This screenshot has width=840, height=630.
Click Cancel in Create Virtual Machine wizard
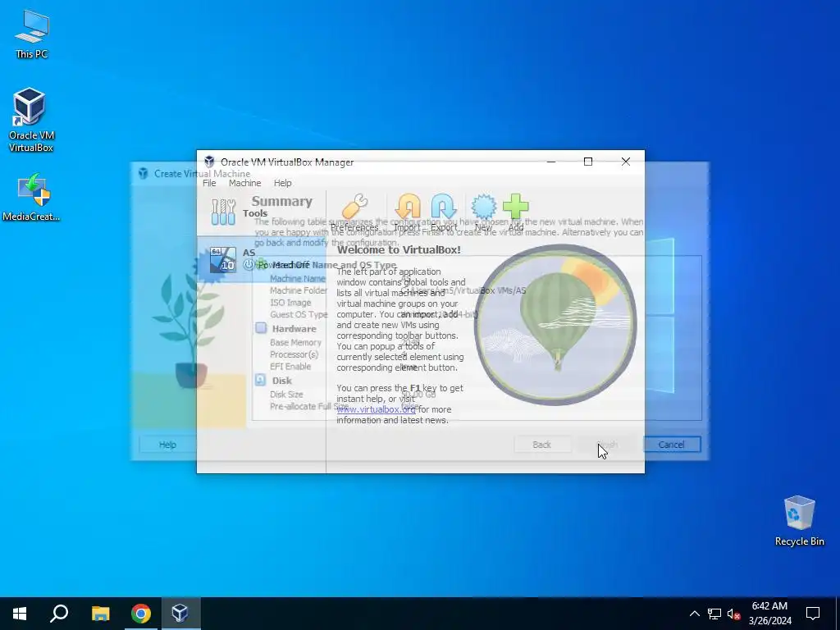(671, 445)
